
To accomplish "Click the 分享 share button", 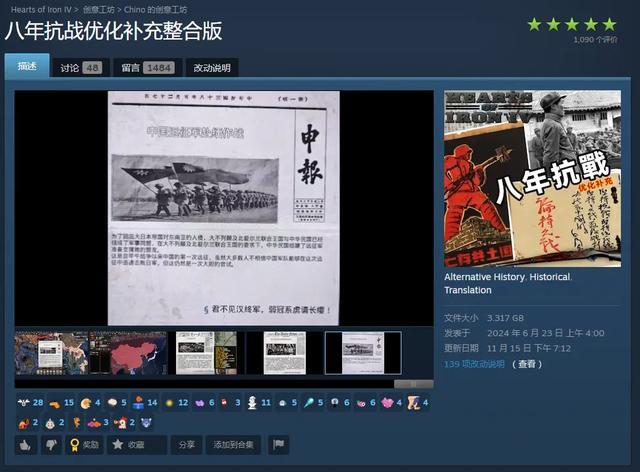I will [x=186, y=444].
